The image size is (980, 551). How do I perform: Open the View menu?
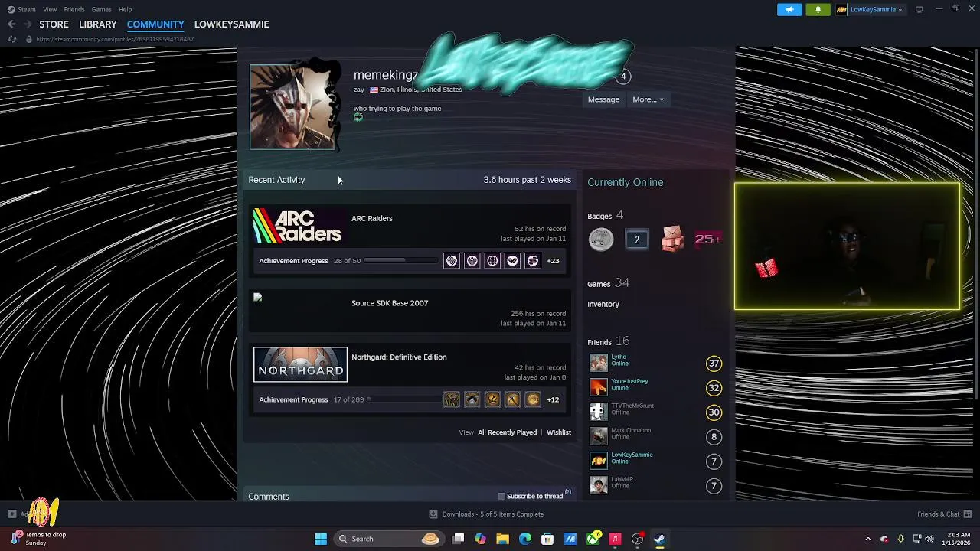click(x=50, y=9)
